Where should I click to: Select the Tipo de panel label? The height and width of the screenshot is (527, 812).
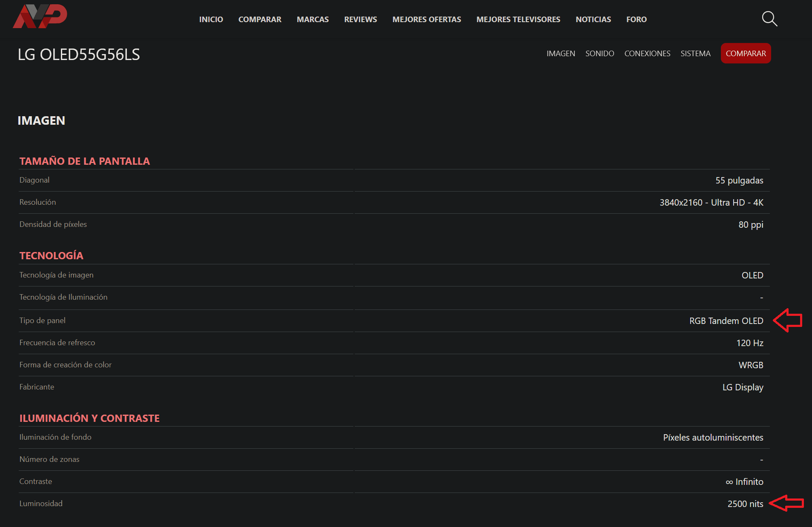pos(43,321)
